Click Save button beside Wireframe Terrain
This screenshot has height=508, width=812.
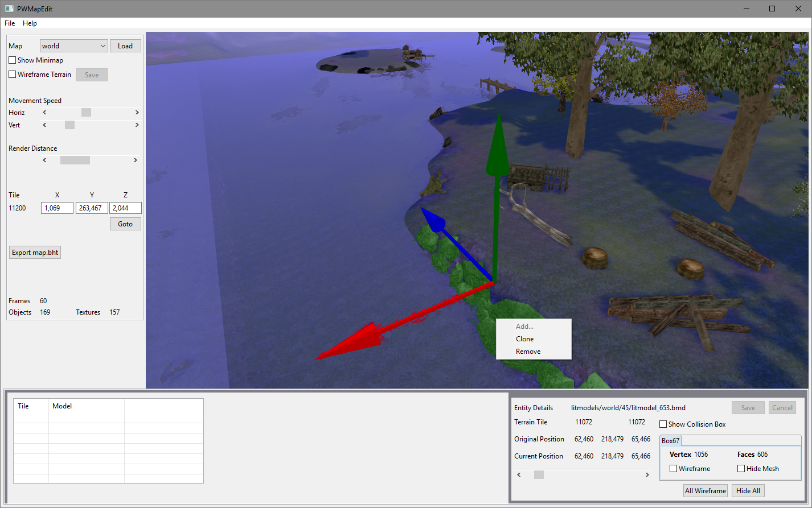(x=92, y=75)
